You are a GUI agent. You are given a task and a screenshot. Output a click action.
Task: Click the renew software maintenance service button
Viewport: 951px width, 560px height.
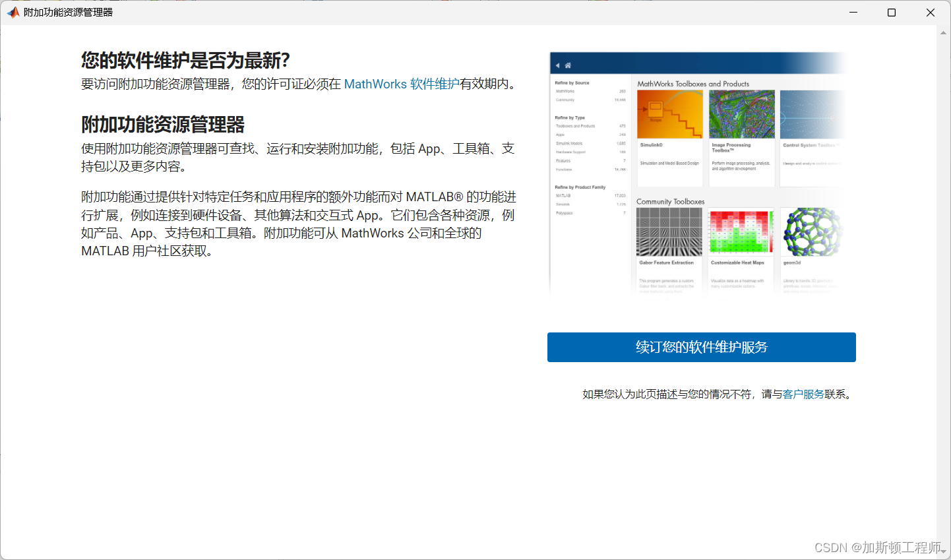click(701, 347)
